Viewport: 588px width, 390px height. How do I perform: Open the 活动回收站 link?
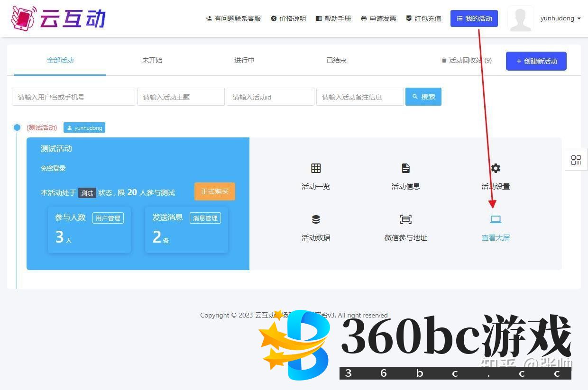[x=466, y=60]
